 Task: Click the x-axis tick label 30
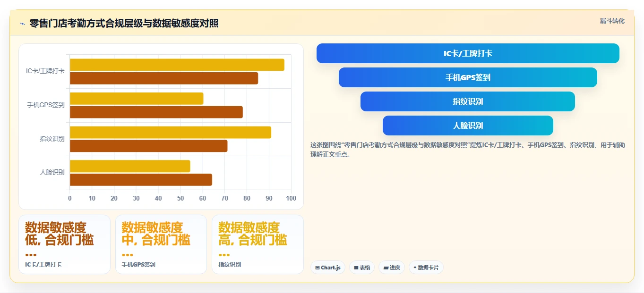(x=136, y=198)
